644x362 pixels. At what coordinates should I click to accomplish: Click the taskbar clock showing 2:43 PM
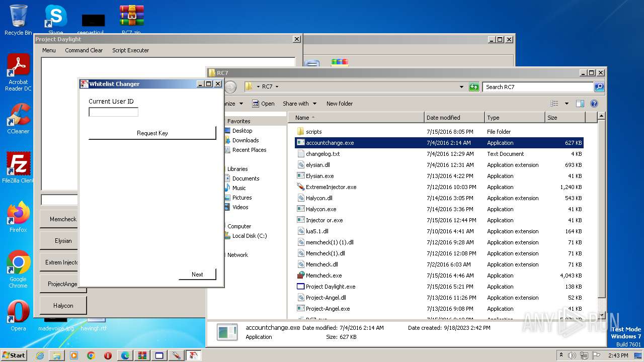point(618,355)
